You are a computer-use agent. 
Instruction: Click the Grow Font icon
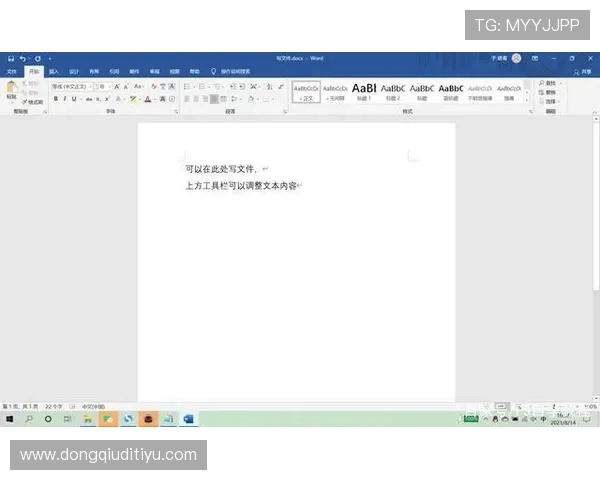pyautogui.click(x=117, y=87)
